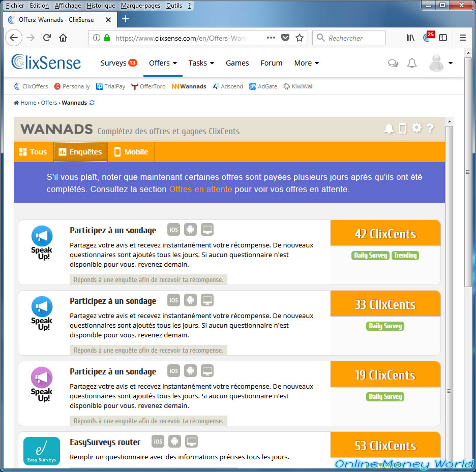Click Easy Surveys logo thumbnail

(42, 451)
